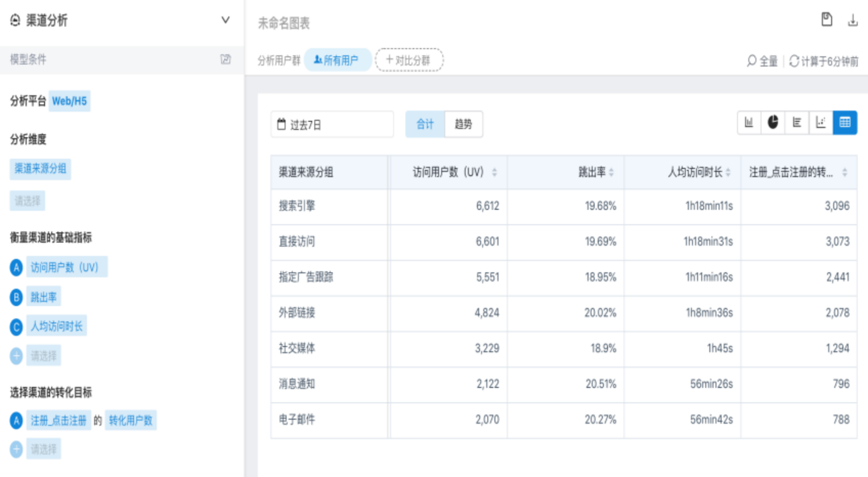Switch to scatter chart view
Image resolution: width=868 pixels, height=477 pixels.
click(821, 122)
